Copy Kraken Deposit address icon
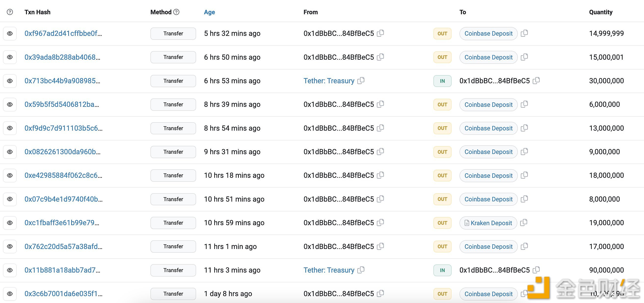 [524, 222]
